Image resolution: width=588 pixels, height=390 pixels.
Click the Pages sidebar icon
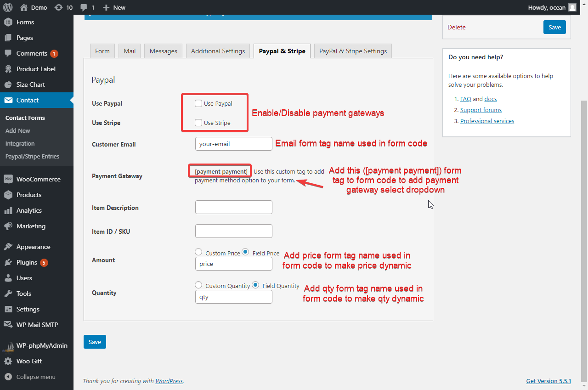click(x=8, y=38)
